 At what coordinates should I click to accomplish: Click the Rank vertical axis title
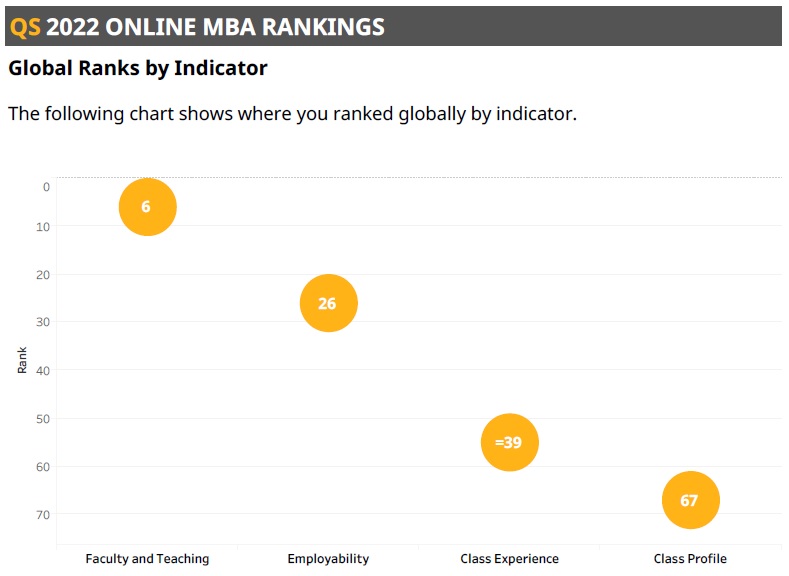coord(22,360)
